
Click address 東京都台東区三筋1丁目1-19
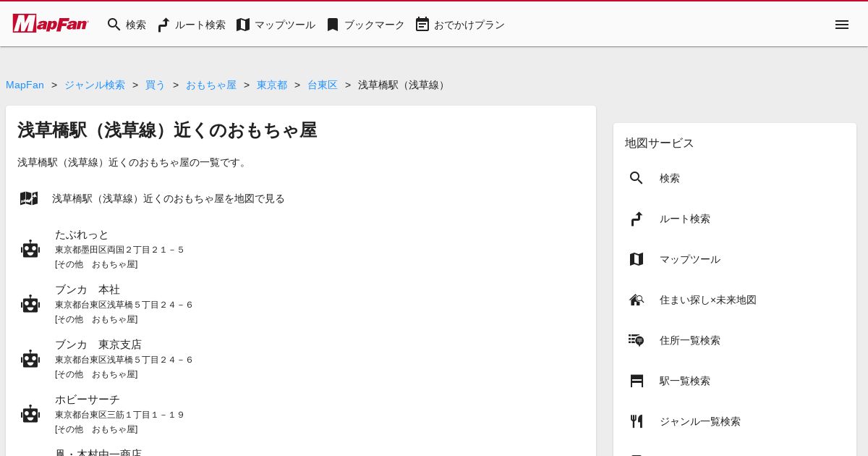tap(119, 415)
